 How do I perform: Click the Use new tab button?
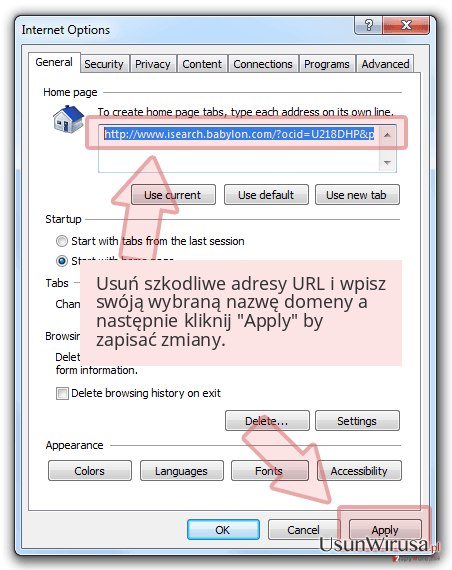tap(357, 195)
